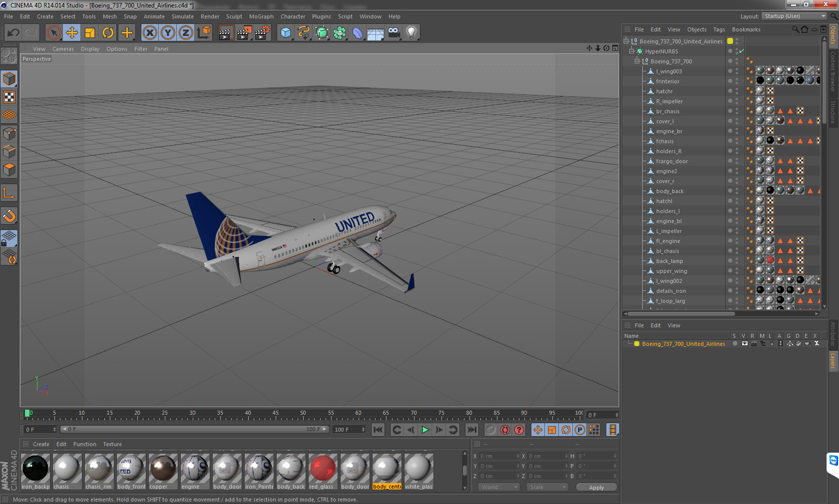Activate the Rotate tool
The width and height of the screenshot is (839, 504).
tap(108, 33)
